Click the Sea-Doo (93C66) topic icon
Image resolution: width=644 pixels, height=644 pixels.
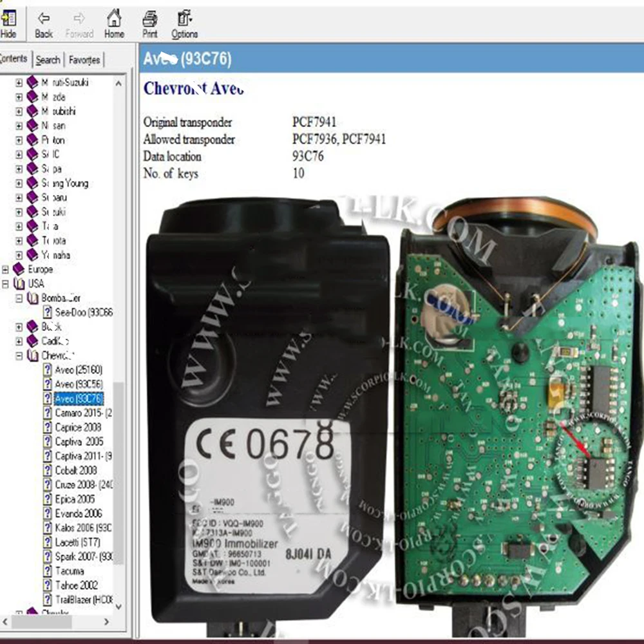coord(48,312)
